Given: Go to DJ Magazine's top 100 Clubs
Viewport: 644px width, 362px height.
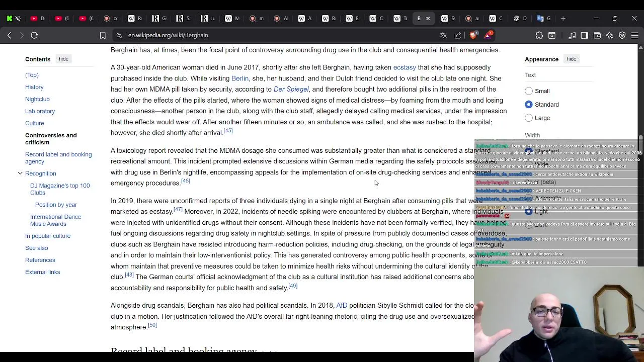Looking at the screenshot, I should click(60, 189).
